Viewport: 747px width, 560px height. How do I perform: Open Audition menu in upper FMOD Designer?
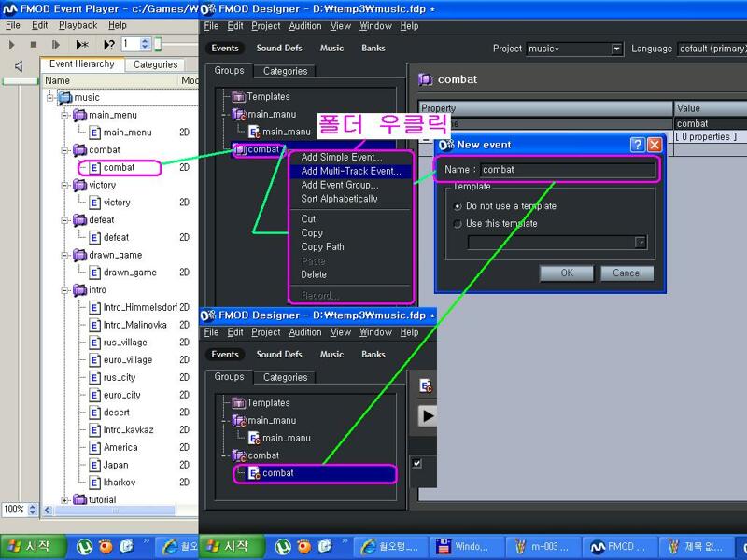click(x=305, y=26)
